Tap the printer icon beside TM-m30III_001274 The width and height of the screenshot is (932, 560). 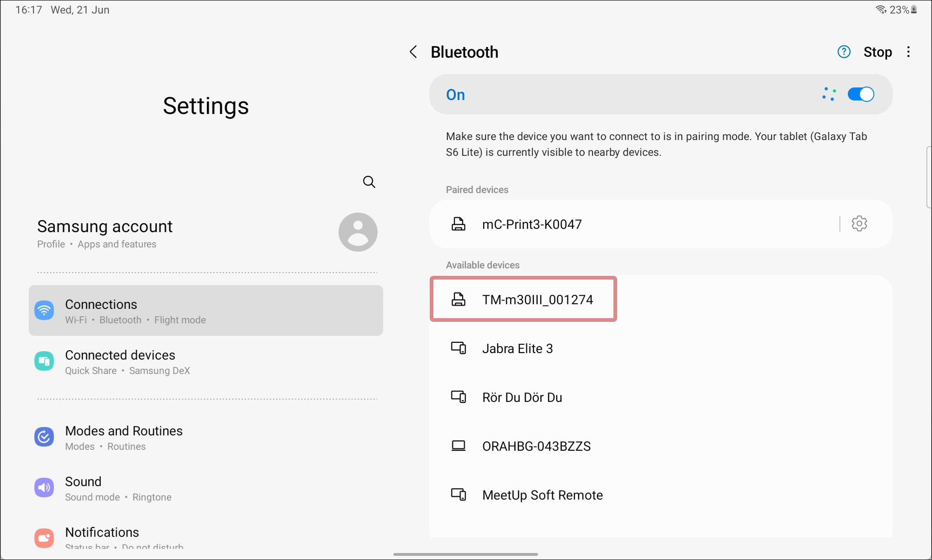click(x=459, y=299)
